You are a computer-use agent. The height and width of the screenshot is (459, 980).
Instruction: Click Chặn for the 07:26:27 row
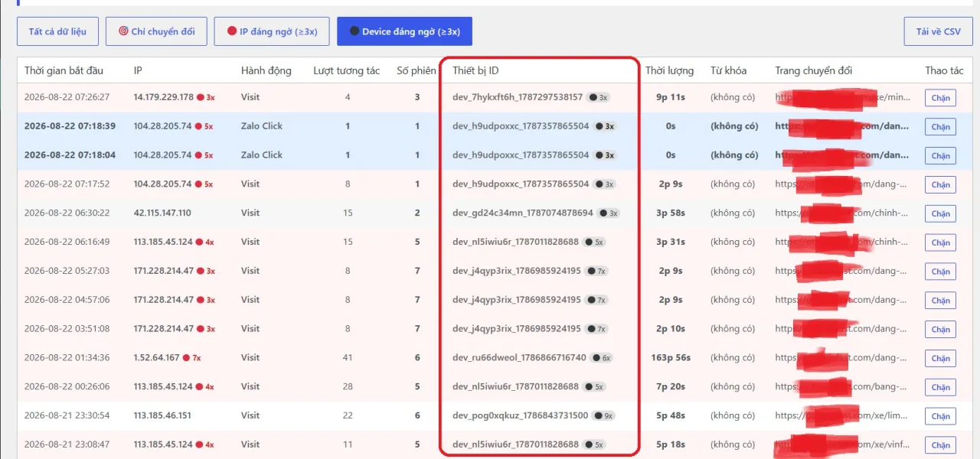tap(940, 98)
